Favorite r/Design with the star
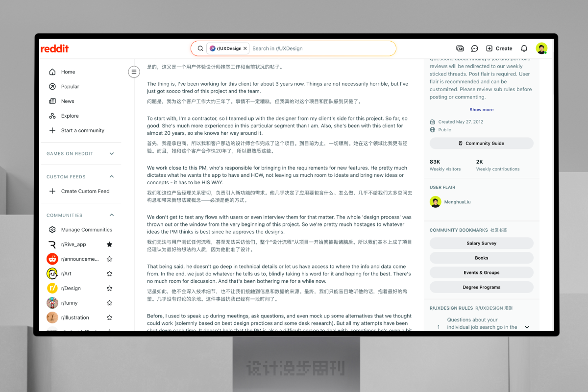Image resolution: width=588 pixels, height=392 pixels. tap(110, 289)
